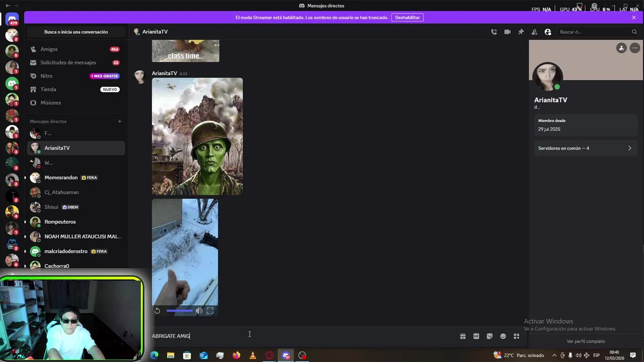This screenshot has height=362, width=644.
Task: Start a voice call with ArianitaTV
Action: pos(494,32)
